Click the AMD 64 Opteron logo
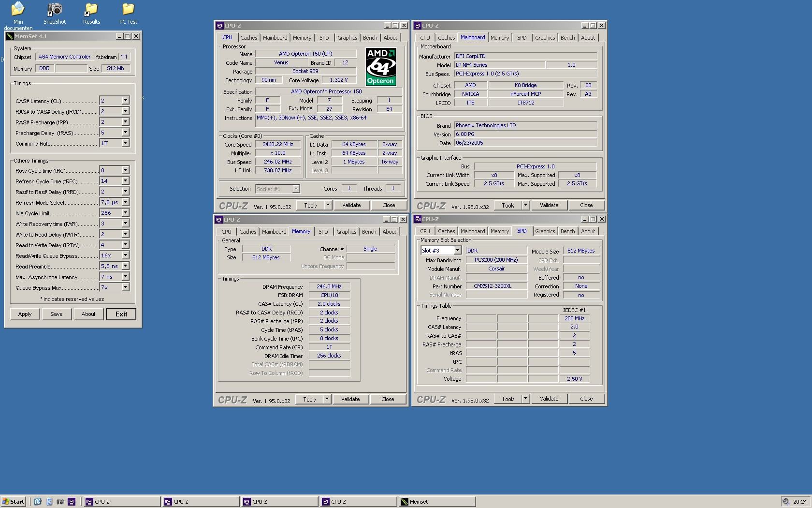The height and width of the screenshot is (508, 812). pos(381,67)
